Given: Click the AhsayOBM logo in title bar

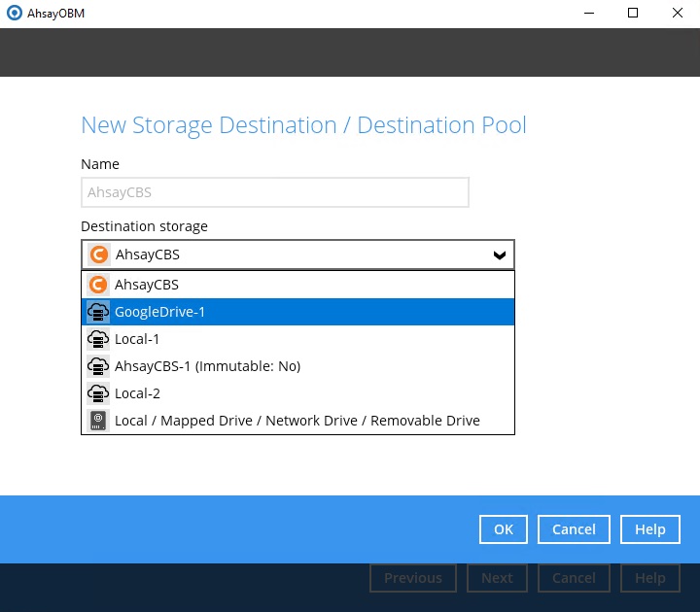Looking at the screenshot, I should 15,13.
